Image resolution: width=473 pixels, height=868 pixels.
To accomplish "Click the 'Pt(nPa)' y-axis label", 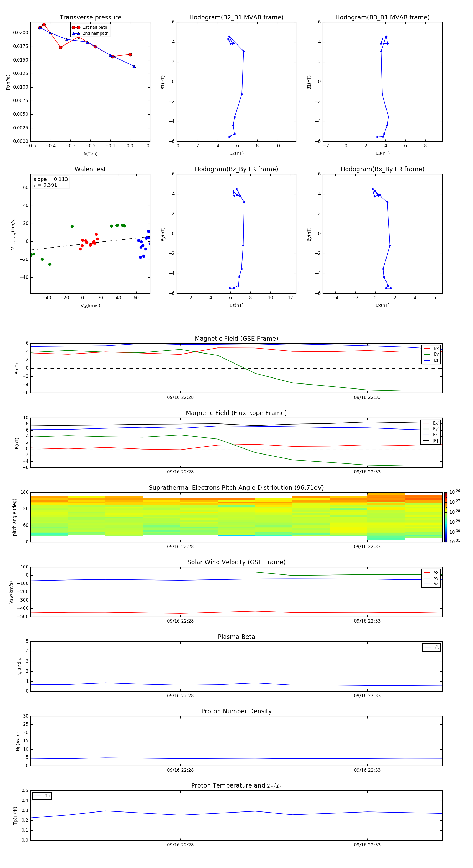I will (8, 82).
